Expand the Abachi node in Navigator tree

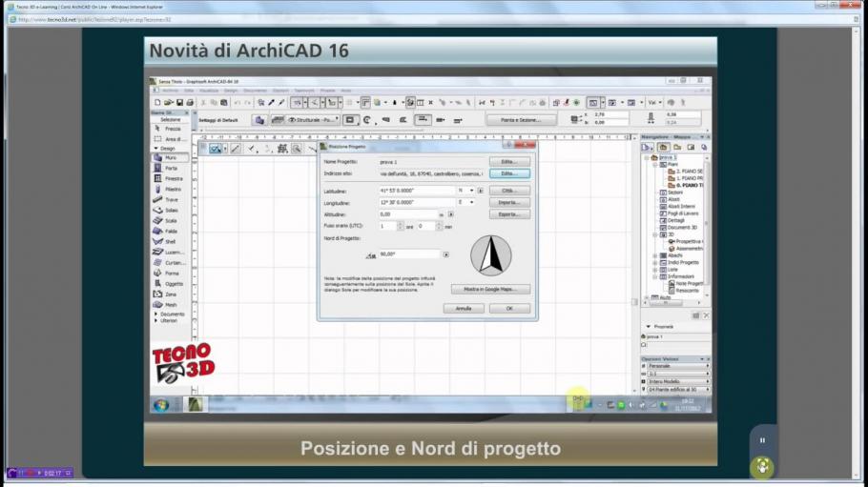point(655,255)
